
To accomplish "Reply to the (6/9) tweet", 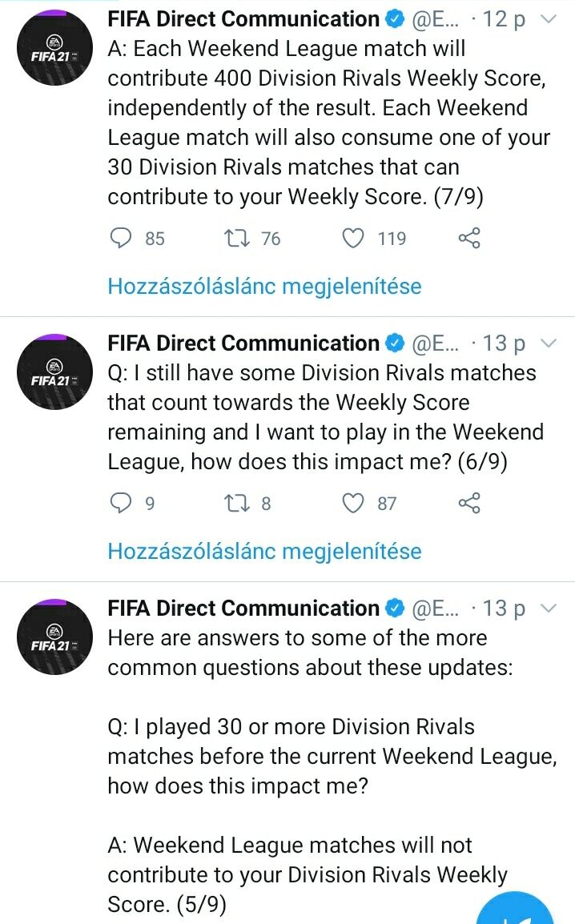I will click(x=120, y=503).
